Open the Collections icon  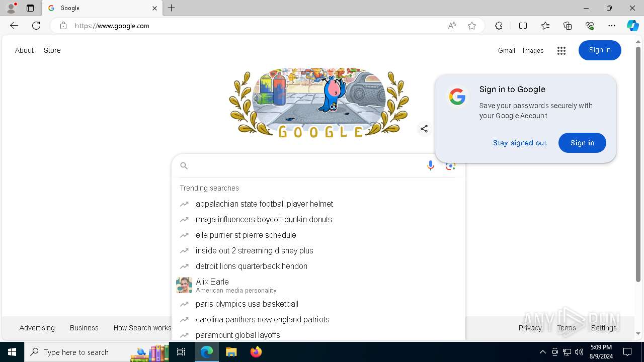568,26
